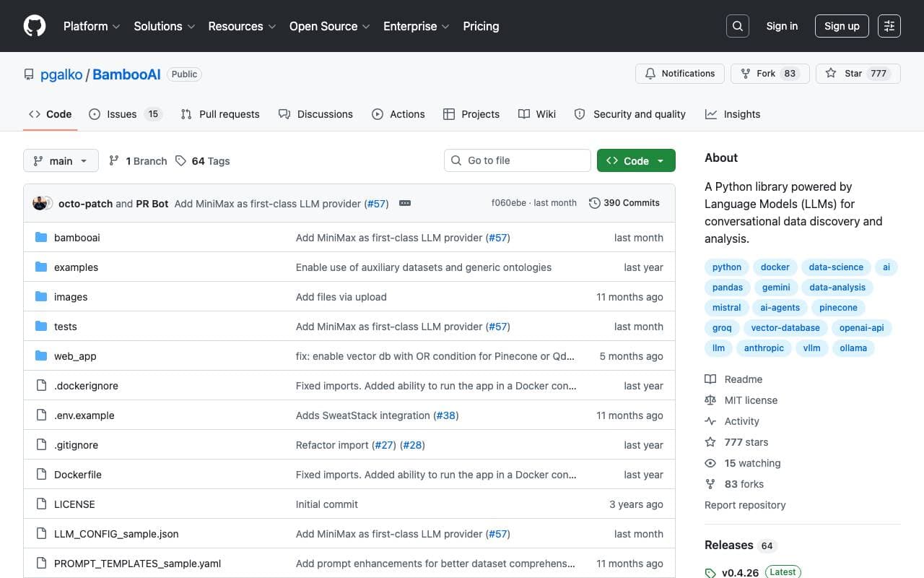This screenshot has height=578, width=924.
Task: Click the examples folder icon
Action: [x=41, y=267]
